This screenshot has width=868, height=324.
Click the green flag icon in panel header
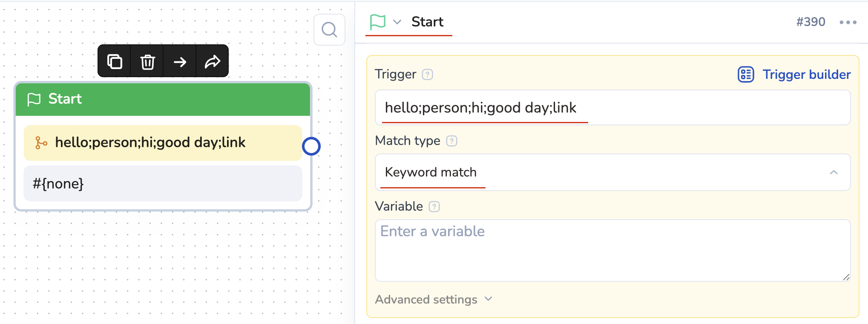pos(377,22)
